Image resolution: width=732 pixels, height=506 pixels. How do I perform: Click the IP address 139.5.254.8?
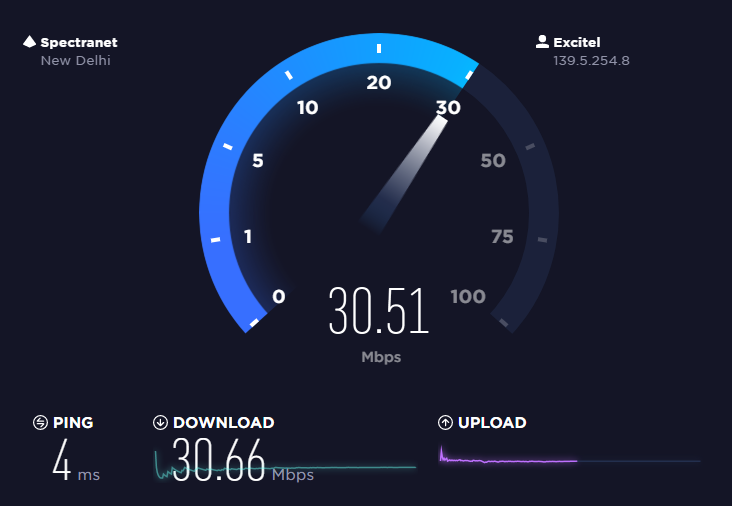click(x=591, y=61)
